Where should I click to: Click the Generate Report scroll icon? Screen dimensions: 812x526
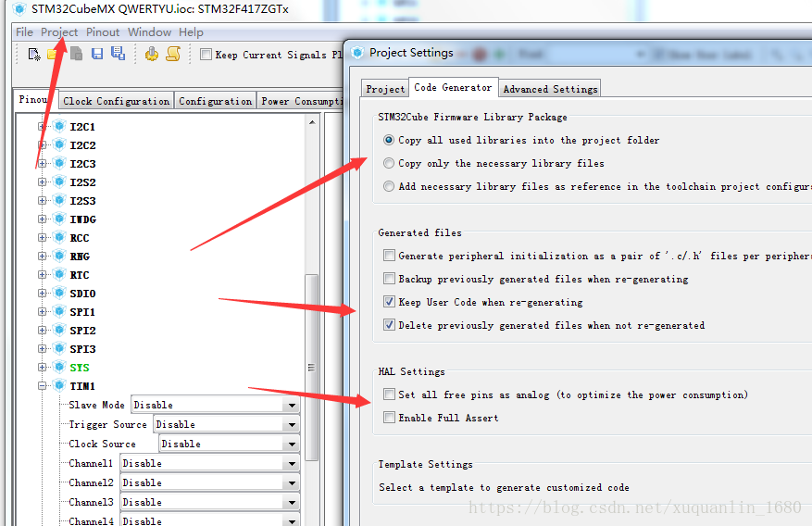(x=173, y=54)
